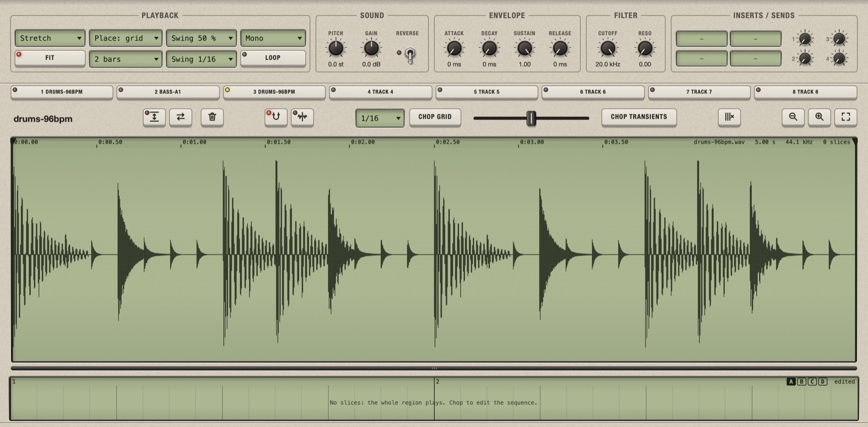Click the Attack envelope knob

click(454, 48)
